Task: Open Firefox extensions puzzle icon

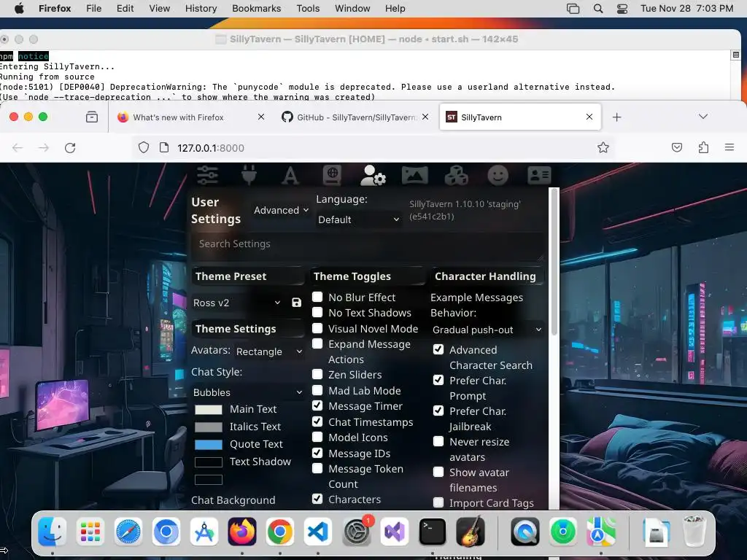Action: click(703, 147)
